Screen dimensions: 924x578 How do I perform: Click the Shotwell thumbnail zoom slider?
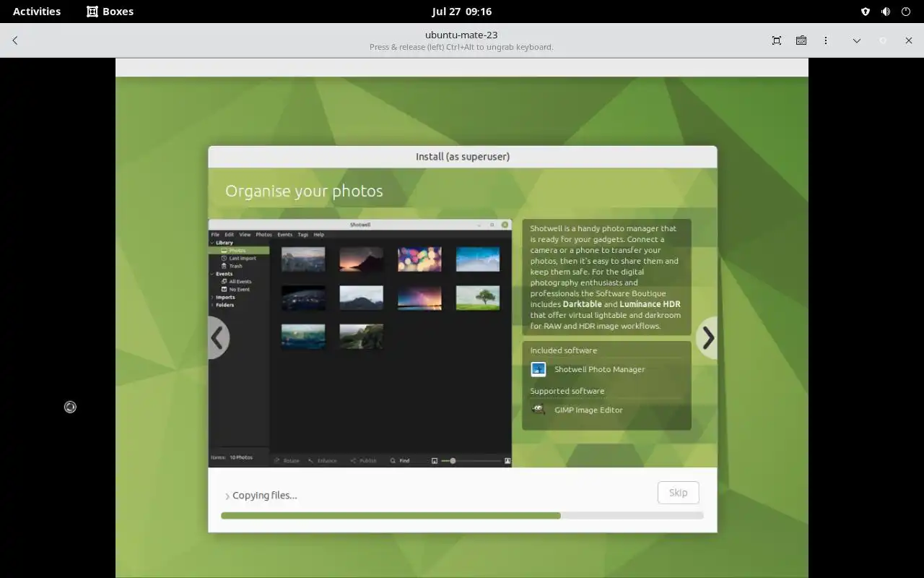click(471, 460)
